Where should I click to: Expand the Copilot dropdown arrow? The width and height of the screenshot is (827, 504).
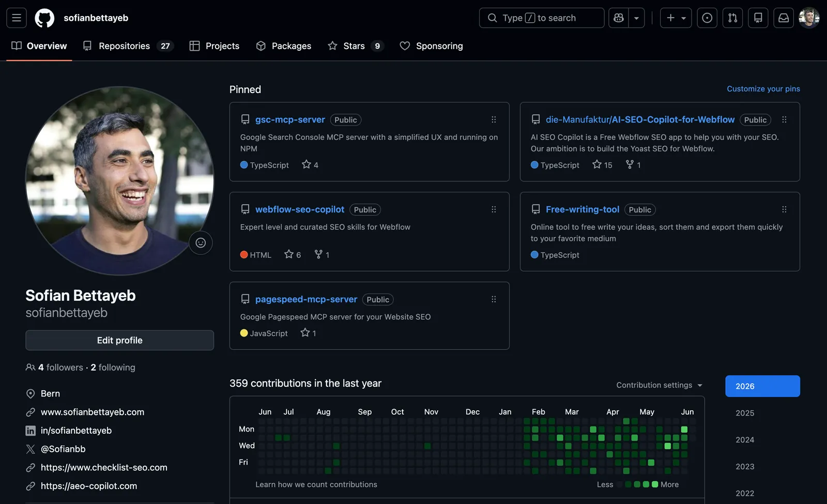click(636, 18)
